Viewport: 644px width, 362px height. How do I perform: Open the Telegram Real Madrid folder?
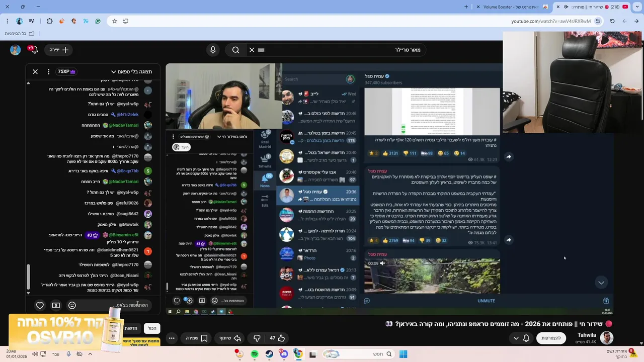(x=265, y=140)
